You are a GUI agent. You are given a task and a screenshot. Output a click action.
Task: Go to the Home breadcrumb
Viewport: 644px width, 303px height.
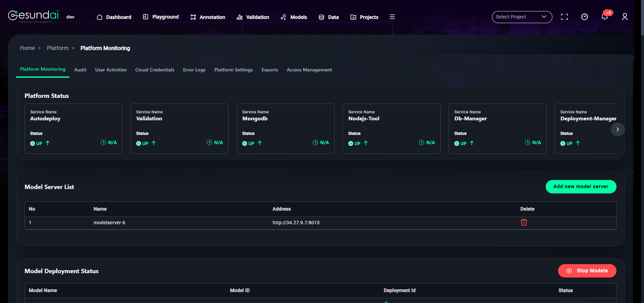28,48
